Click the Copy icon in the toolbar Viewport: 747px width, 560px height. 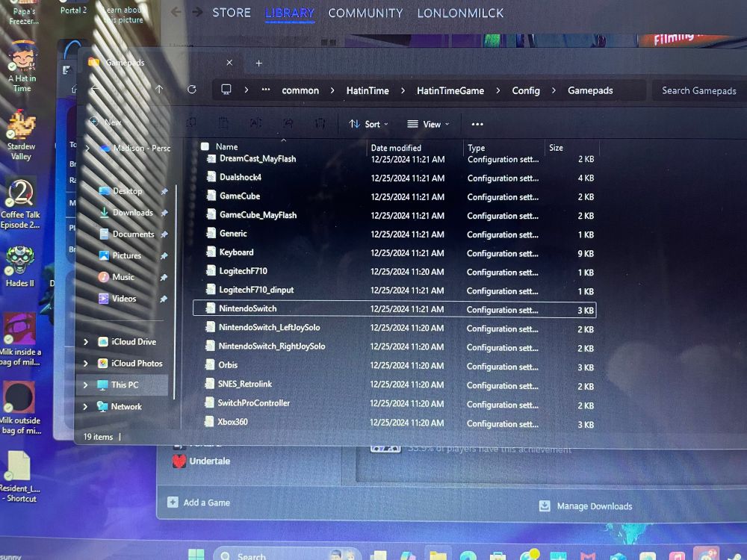pyautogui.click(x=224, y=122)
